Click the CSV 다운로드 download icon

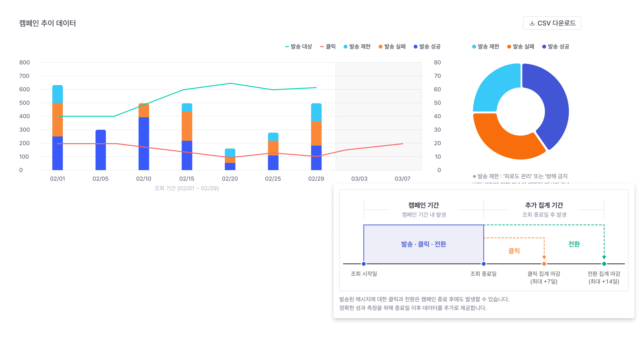pos(532,23)
